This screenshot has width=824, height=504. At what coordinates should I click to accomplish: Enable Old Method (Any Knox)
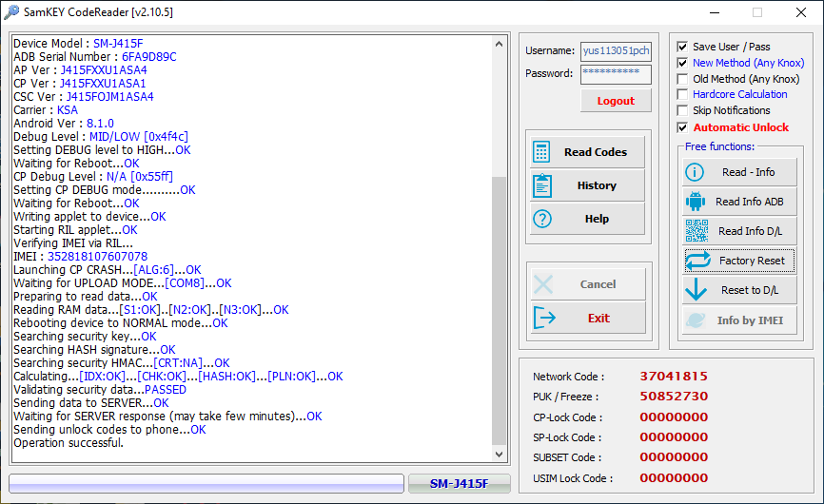(x=682, y=79)
